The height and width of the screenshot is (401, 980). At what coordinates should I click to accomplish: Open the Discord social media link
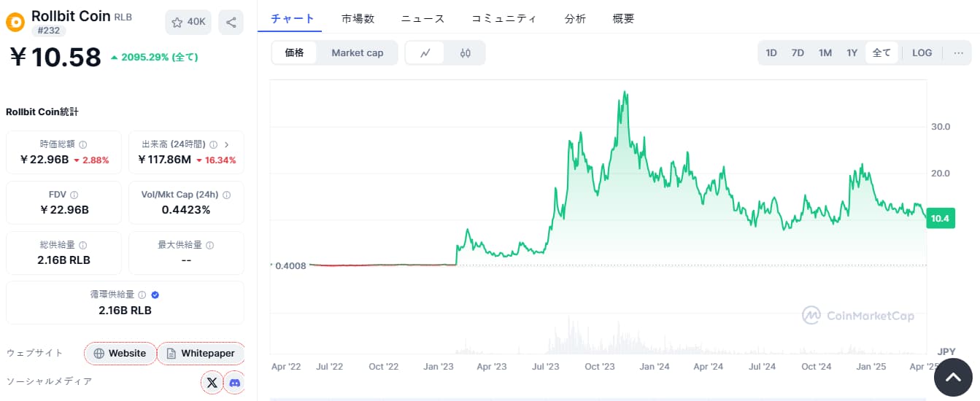(x=234, y=382)
